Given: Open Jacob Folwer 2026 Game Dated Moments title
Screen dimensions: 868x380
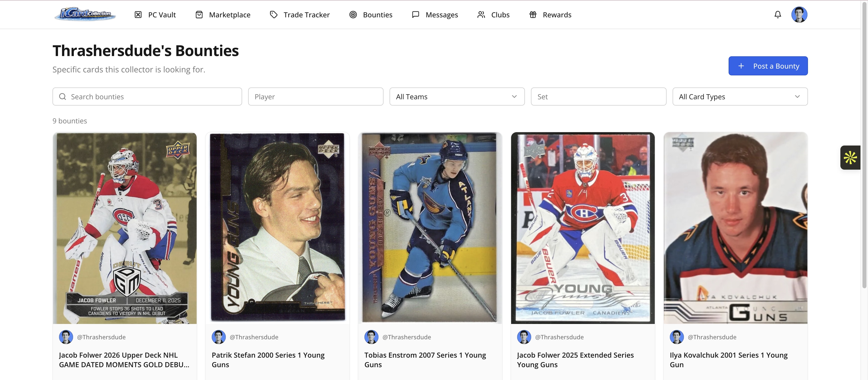Looking at the screenshot, I should pyautogui.click(x=124, y=360).
